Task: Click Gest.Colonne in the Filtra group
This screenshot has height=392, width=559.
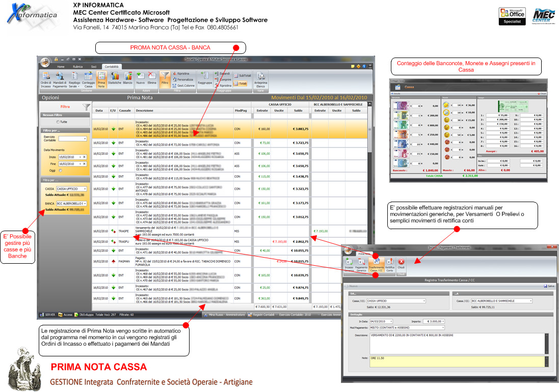Action: [x=183, y=86]
